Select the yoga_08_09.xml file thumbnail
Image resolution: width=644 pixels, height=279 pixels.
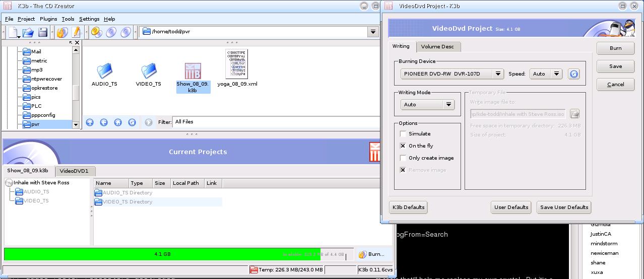coord(237,64)
